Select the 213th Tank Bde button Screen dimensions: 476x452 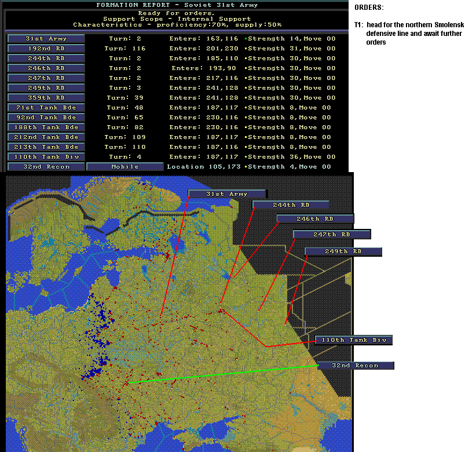coord(46,147)
